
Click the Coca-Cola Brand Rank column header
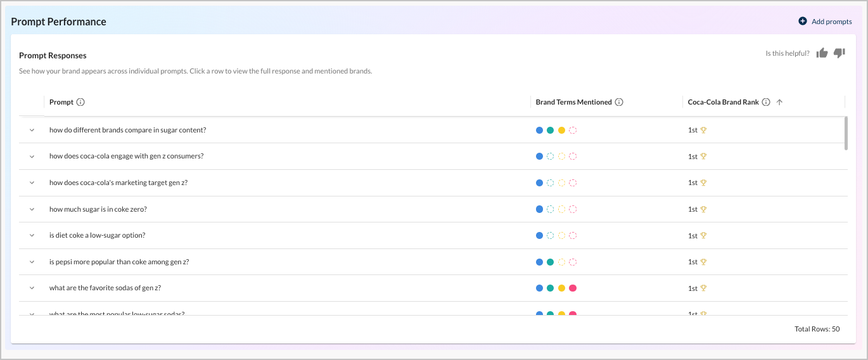724,102
